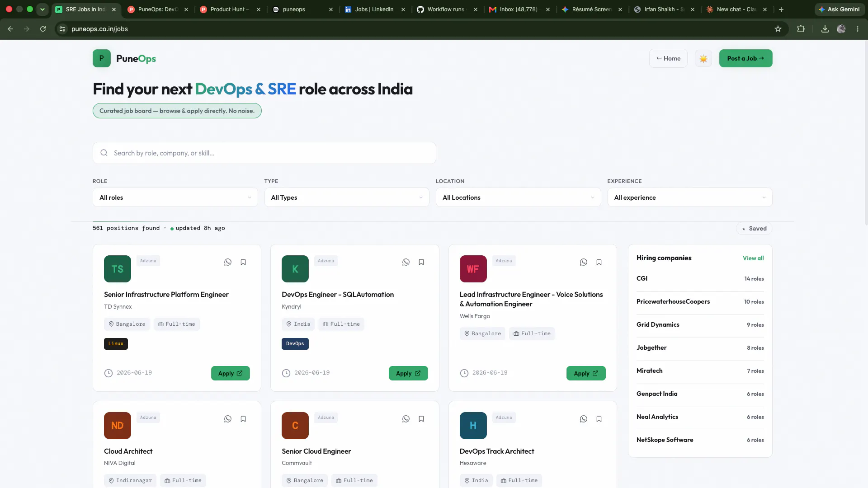Open PricewaterhouseCoopers hiring company row
Viewport: 868px width, 488px height.
click(700, 302)
